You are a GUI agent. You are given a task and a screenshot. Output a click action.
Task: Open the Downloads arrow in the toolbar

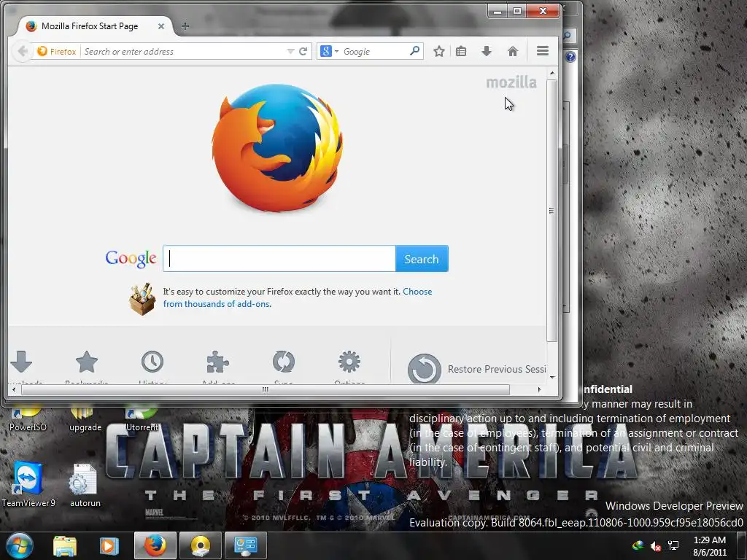click(x=486, y=51)
